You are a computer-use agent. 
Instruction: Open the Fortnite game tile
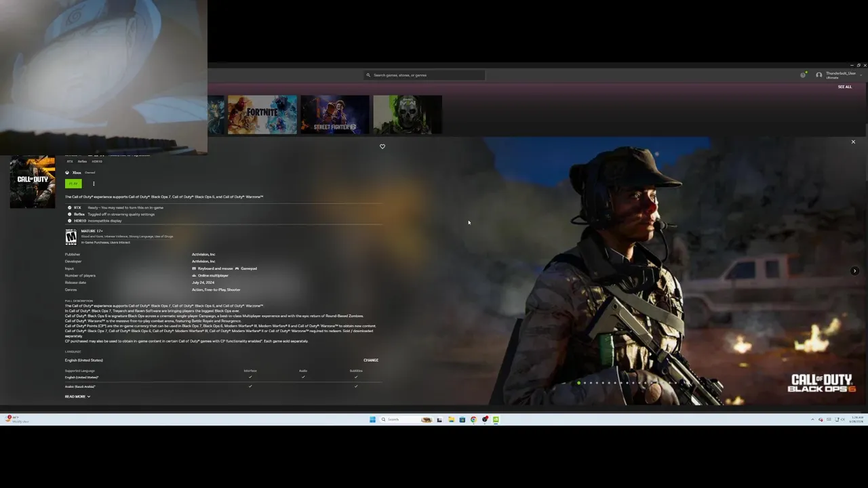[x=262, y=115]
